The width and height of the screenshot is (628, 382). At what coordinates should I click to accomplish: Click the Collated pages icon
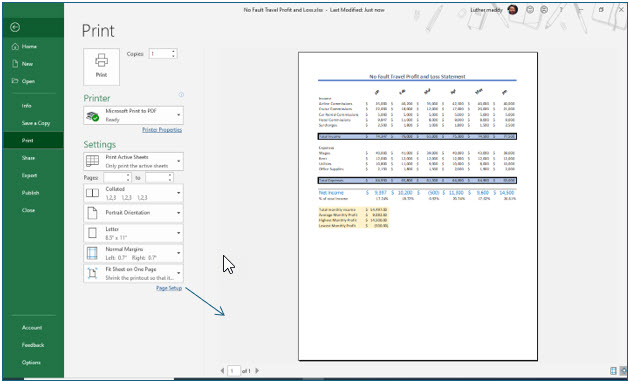93,193
